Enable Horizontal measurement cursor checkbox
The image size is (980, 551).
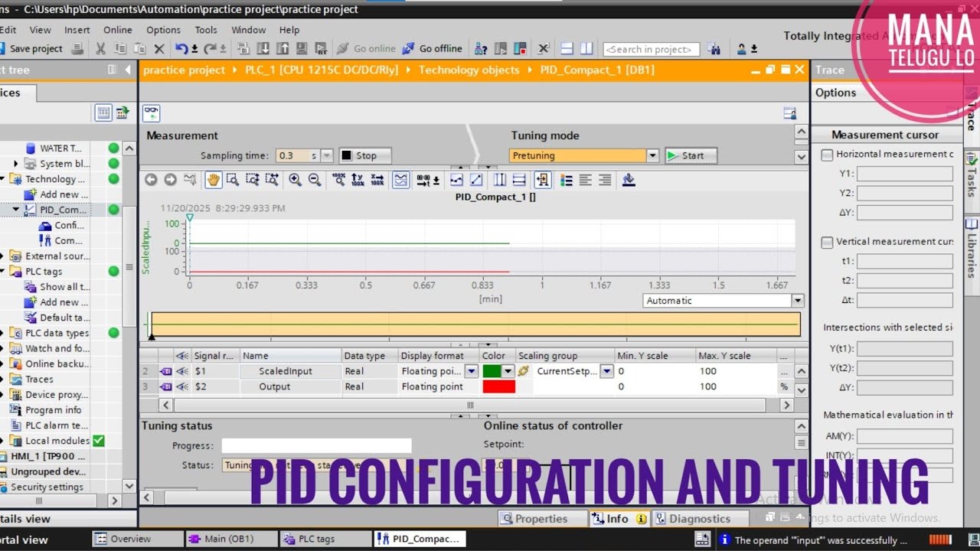pyautogui.click(x=827, y=155)
